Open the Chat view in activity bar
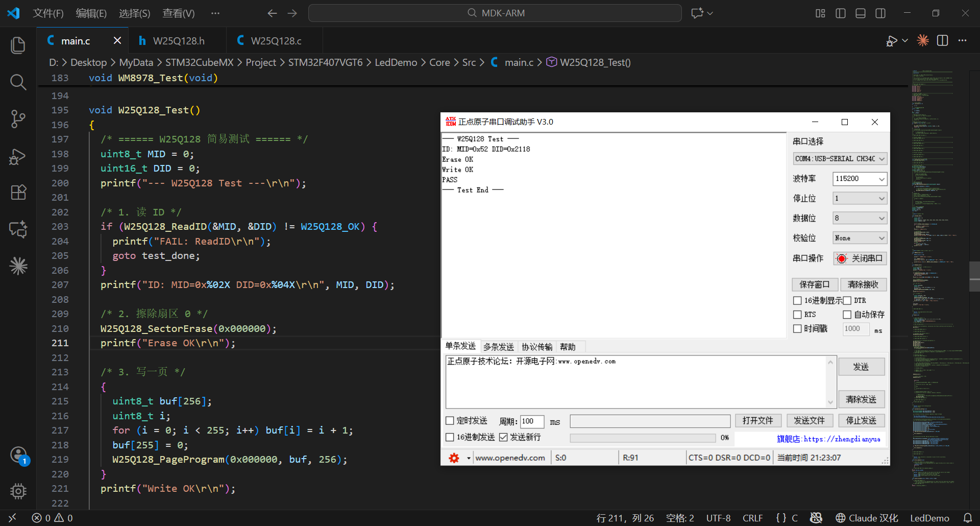The height and width of the screenshot is (526, 980). [x=18, y=229]
